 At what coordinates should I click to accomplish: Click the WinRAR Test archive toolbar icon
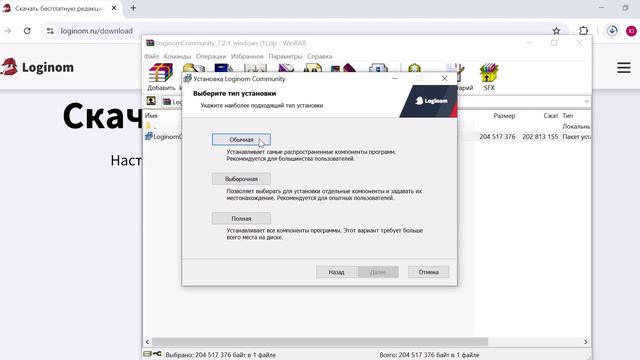click(x=224, y=69)
